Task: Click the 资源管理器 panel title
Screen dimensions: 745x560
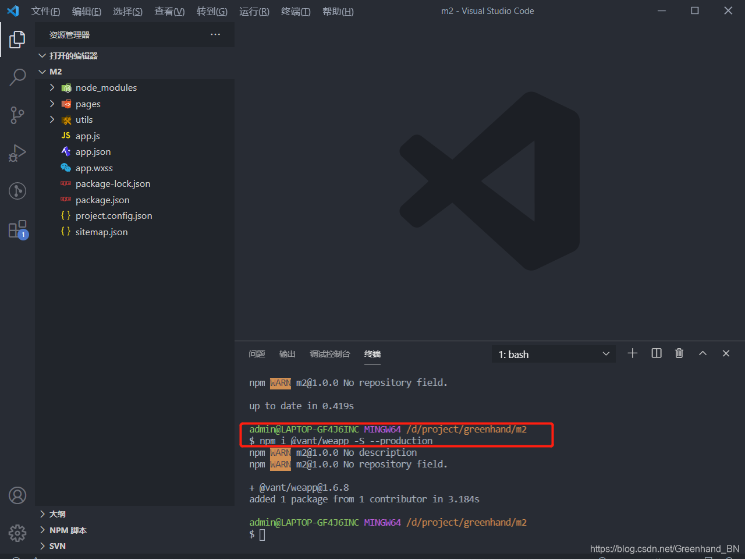Action: pyautogui.click(x=69, y=35)
